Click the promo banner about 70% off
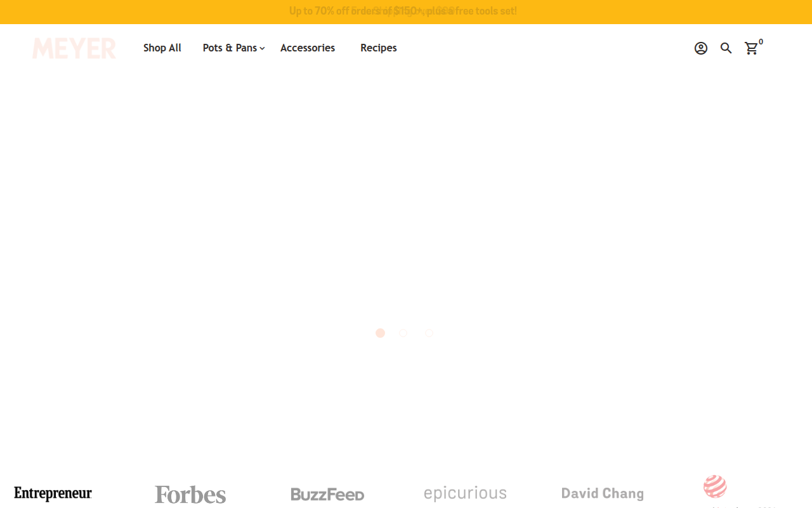The image size is (812, 508). click(403, 11)
